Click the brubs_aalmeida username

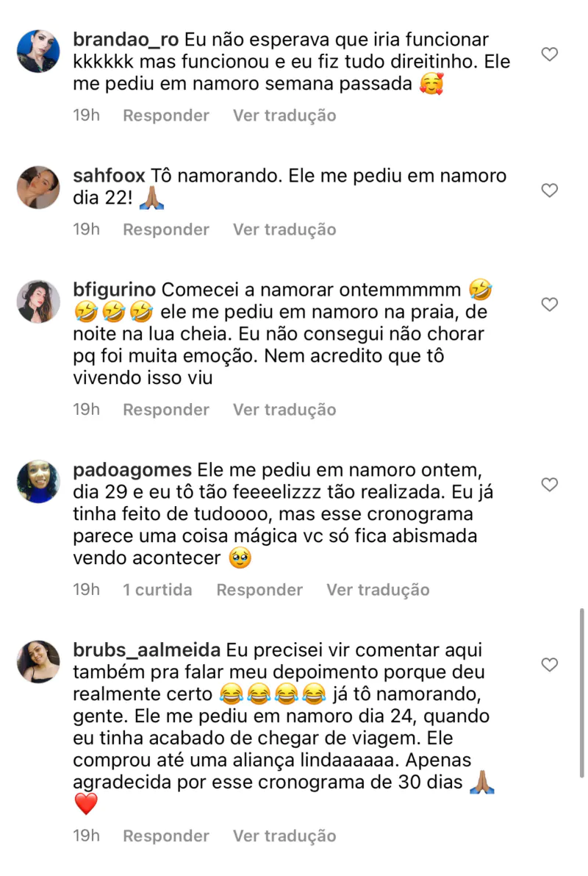(147, 650)
